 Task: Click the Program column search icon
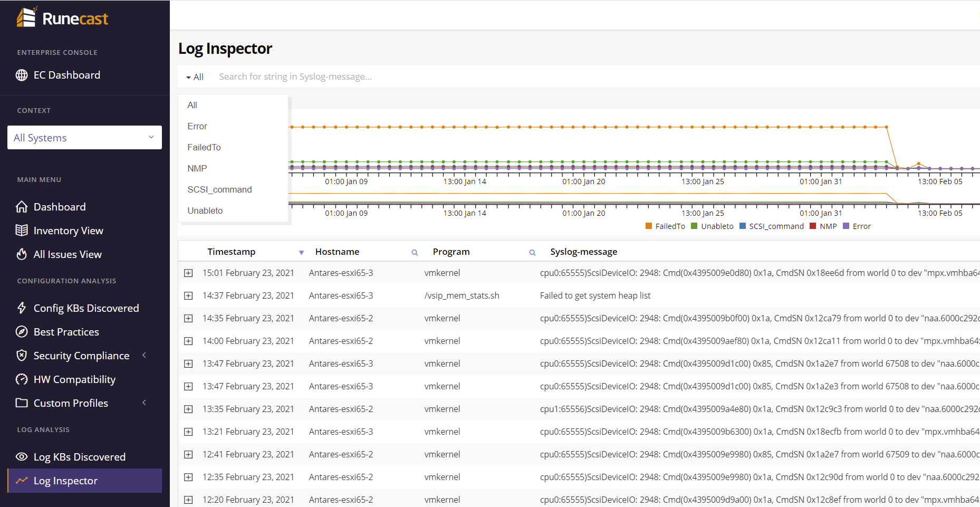(x=532, y=253)
